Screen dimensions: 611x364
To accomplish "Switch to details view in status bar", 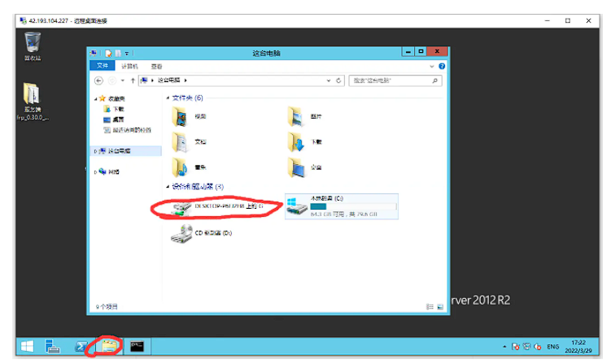I will click(x=430, y=307).
